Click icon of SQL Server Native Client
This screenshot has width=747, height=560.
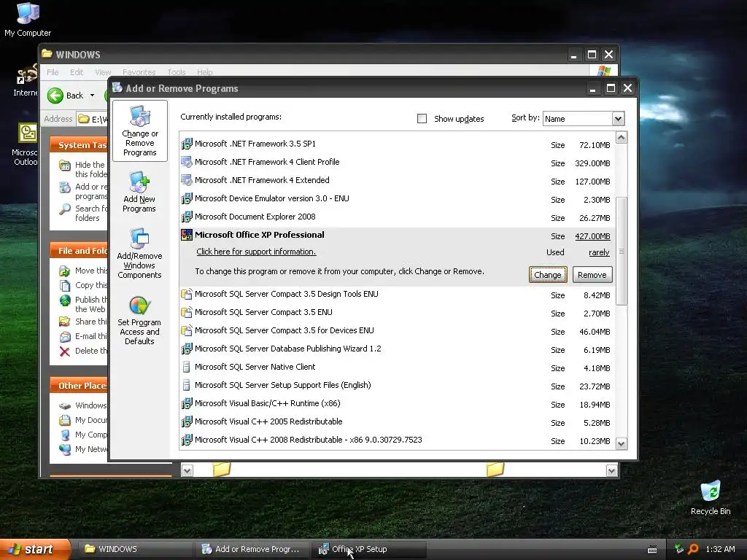pos(187,367)
